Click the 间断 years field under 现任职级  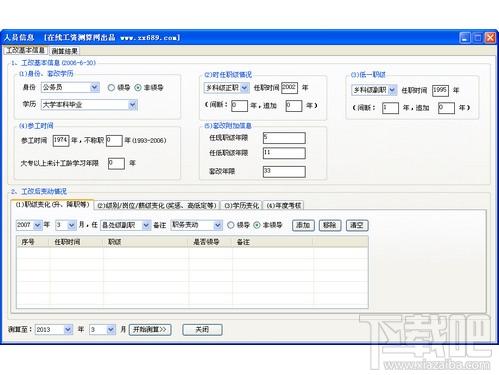pyautogui.click(x=239, y=106)
